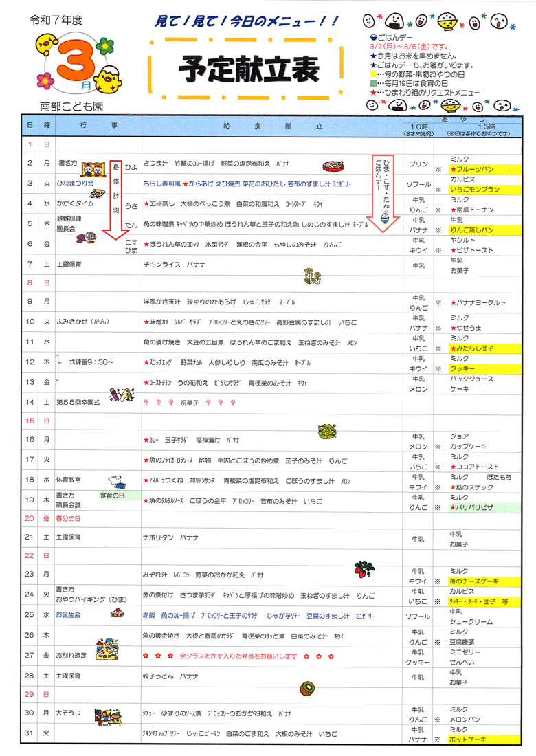Click the 春分の日 holiday label

pyautogui.click(x=68, y=518)
